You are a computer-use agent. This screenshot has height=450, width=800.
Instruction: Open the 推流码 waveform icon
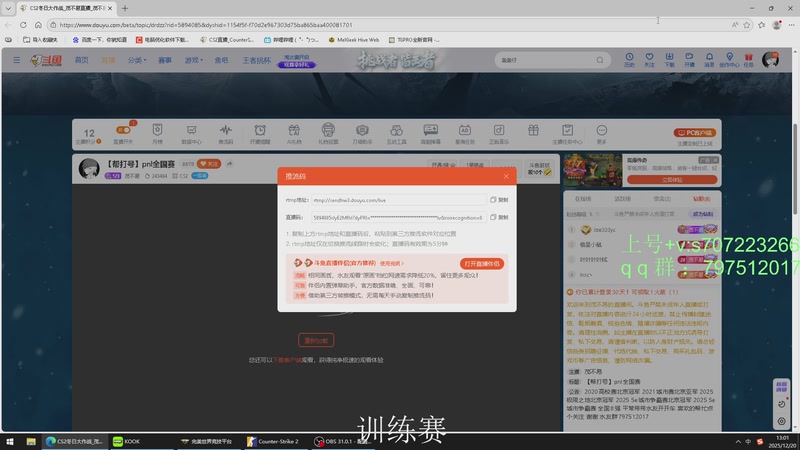(226, 134)
